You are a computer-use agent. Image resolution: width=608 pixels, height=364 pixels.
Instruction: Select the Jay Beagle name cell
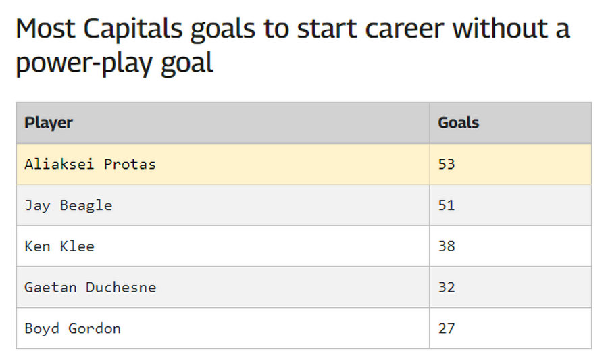point(68,205)
